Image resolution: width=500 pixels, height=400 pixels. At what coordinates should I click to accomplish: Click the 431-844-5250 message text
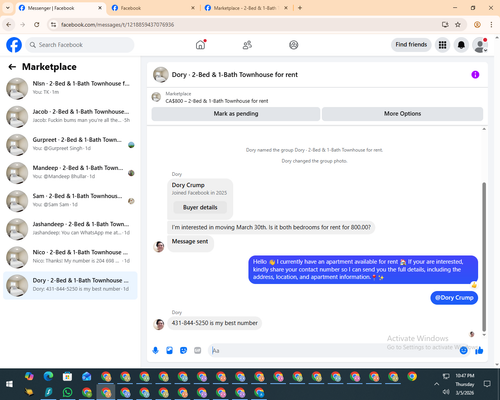[214, 323]
